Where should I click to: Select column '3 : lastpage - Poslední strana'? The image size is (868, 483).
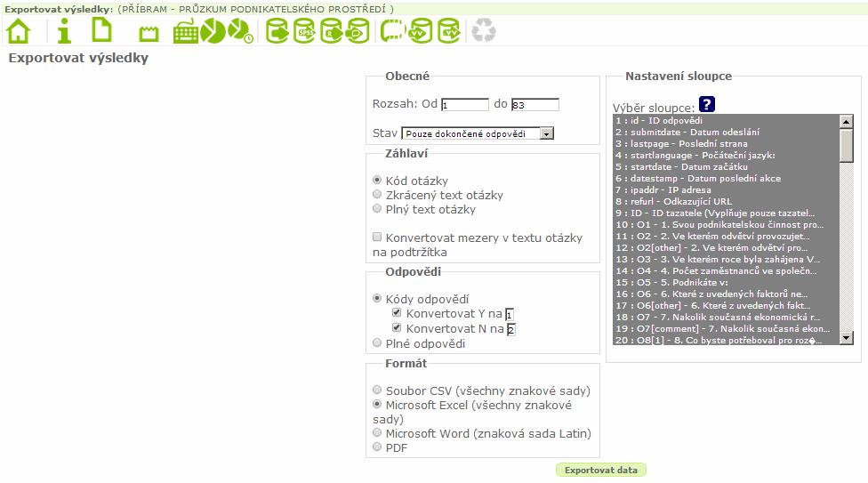pyautogui.click(x=727, y=143)
